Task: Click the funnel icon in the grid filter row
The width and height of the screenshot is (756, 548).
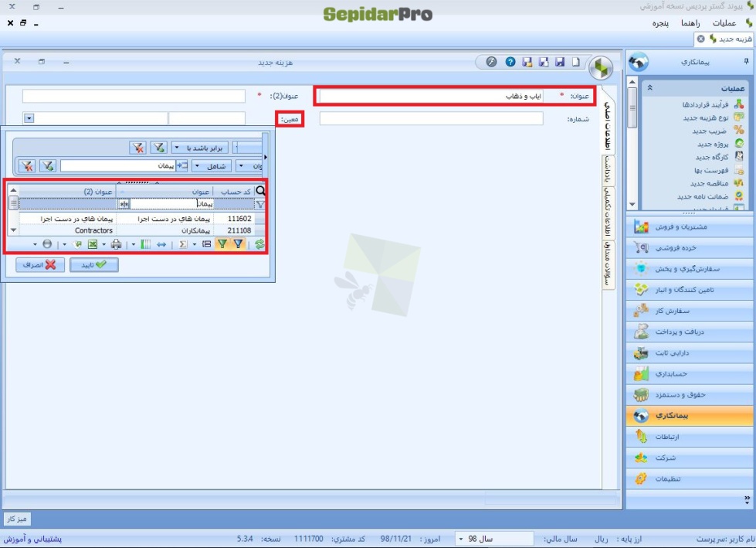Action: click(x=260, y=205)
